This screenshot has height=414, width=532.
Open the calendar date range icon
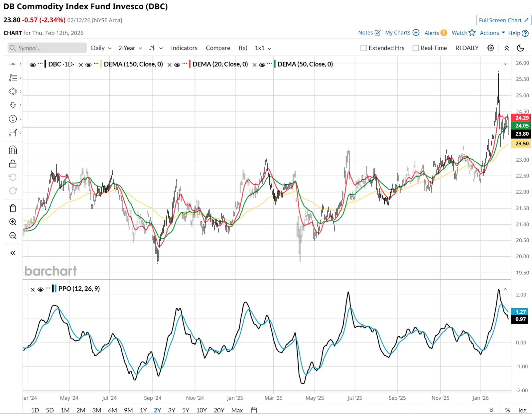(x=254, y=410)
